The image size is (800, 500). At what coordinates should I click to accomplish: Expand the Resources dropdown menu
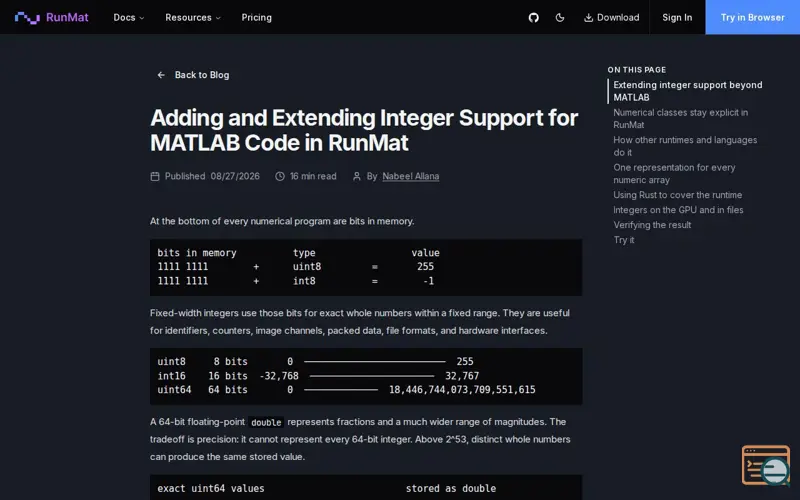193,17
